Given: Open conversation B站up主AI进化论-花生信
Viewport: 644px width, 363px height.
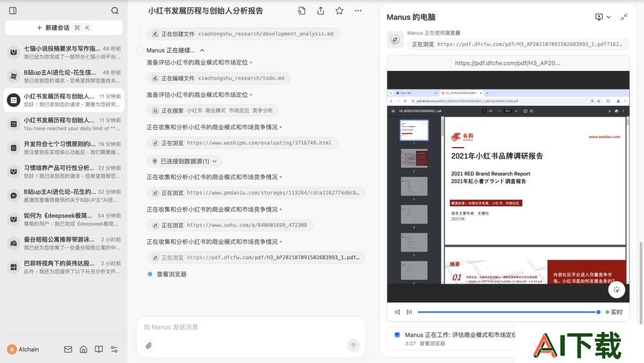Looking at the screenshot, I should tap(64, 76).
